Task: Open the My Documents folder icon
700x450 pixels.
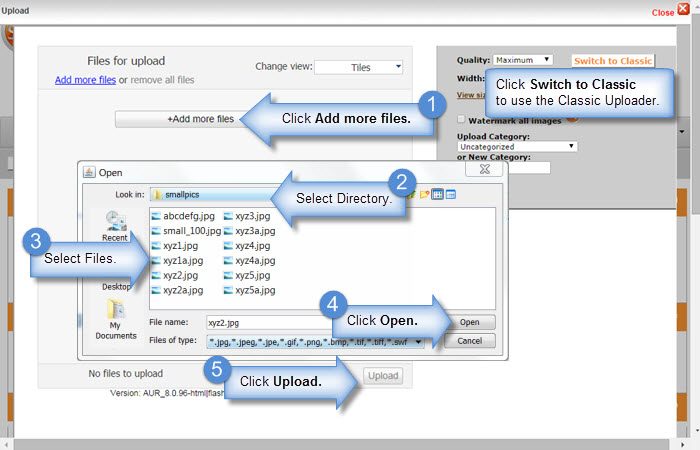Action: [116, 309]
